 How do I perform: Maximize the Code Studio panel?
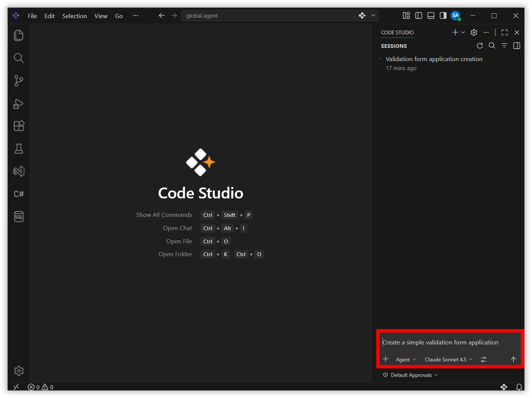504,32
